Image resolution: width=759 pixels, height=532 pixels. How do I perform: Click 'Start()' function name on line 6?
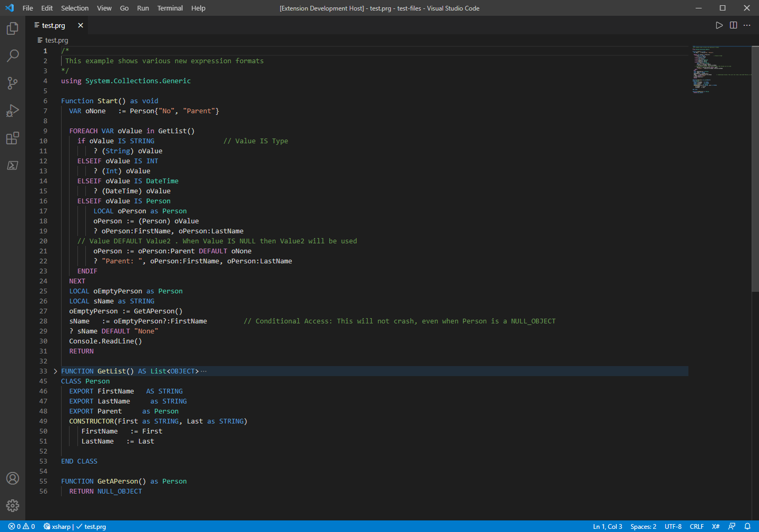(112, 101)
